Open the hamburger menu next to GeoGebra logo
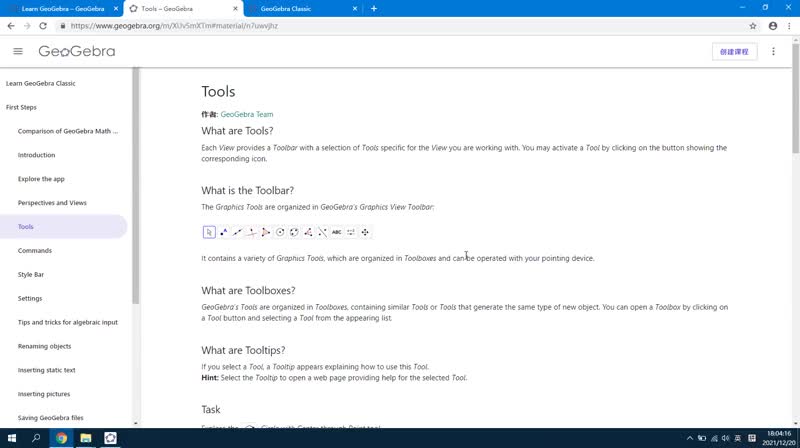800x448 pixels. pos(18,52)
